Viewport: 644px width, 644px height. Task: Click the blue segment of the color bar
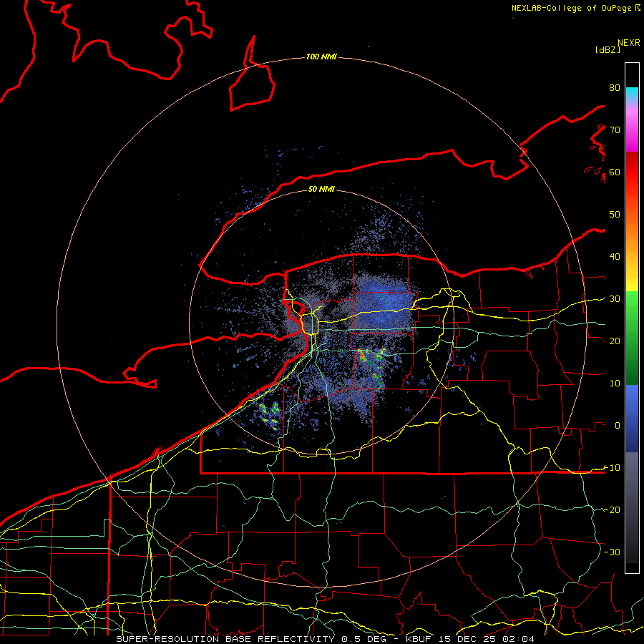coord(632,418)
